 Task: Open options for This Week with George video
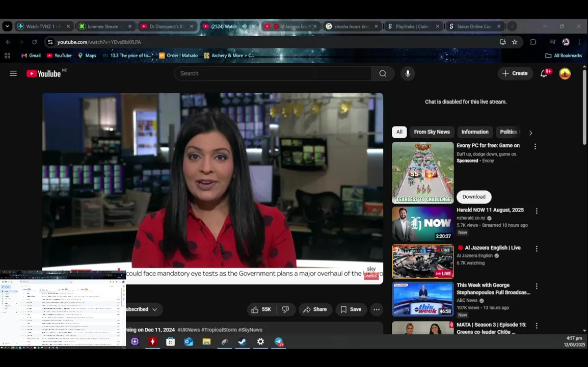tap(537, 286)
